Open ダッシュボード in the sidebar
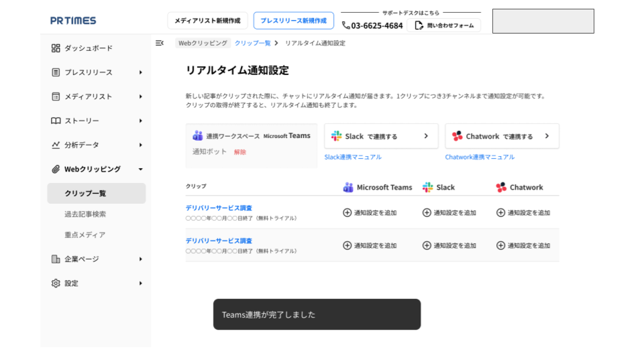 [x=89, y=48]
